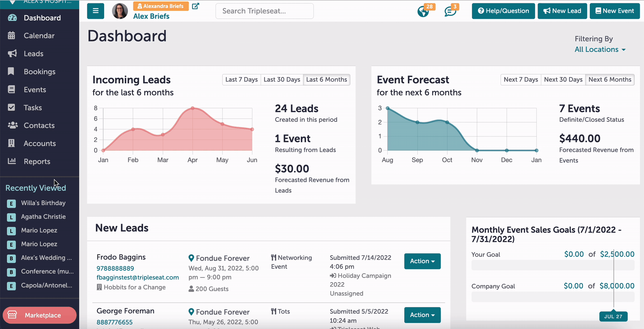The image size is (644, 329).
Task: Open the chat messages icon with 3 badge
Action: click(450, 12)
